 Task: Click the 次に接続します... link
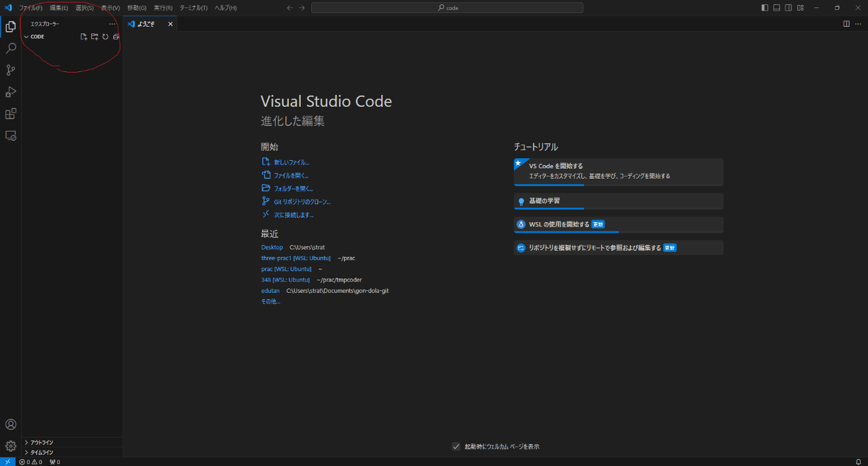(x=294, y=215)
